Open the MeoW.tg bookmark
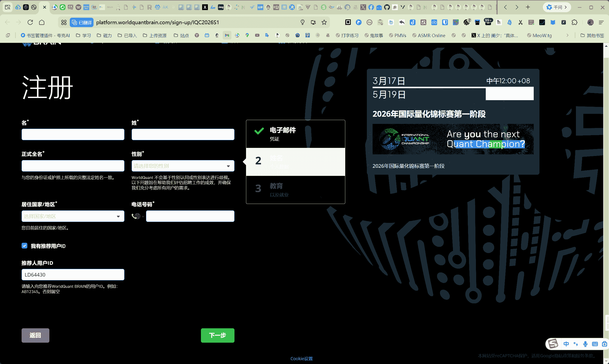This screenshot has height=364, width=609. tap(539, 35)
